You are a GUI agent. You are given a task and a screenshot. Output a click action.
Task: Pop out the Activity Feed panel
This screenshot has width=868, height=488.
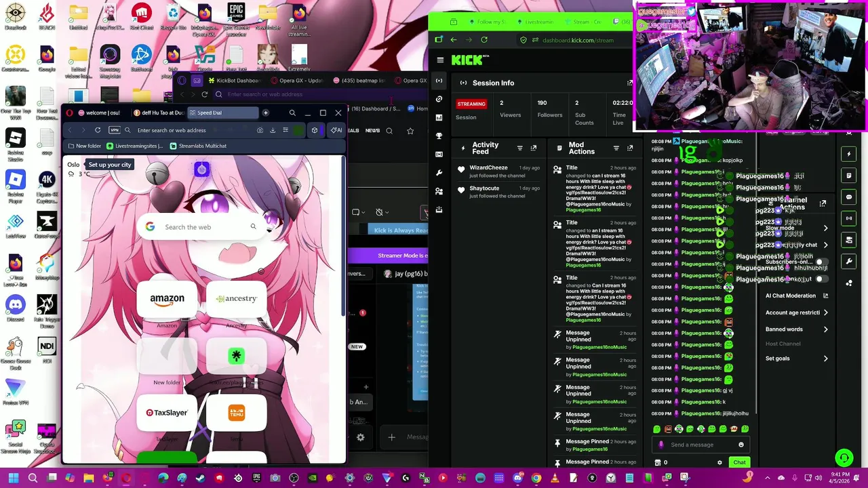534,148
